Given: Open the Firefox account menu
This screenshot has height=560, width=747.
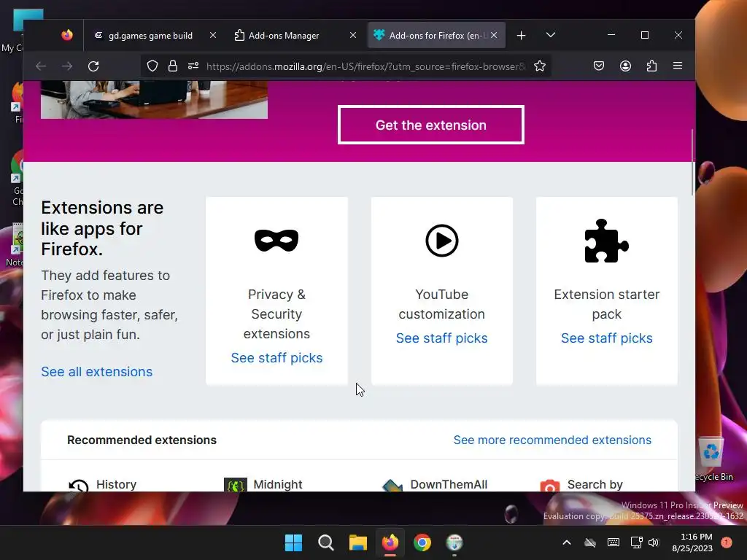Looking at the screenshot, I should (x=625, y=66).
